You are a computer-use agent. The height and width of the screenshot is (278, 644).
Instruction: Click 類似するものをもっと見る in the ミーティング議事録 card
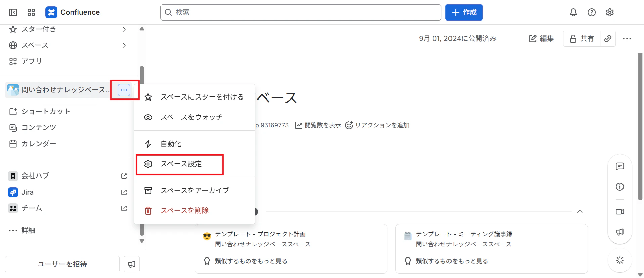pyautogui.click(x=452, y=261)
